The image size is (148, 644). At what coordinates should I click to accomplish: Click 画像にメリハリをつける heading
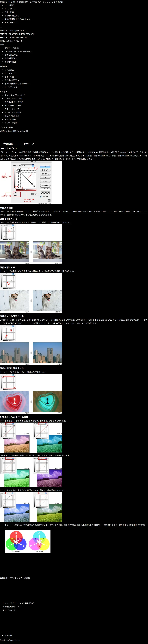[x=12, y=316]
